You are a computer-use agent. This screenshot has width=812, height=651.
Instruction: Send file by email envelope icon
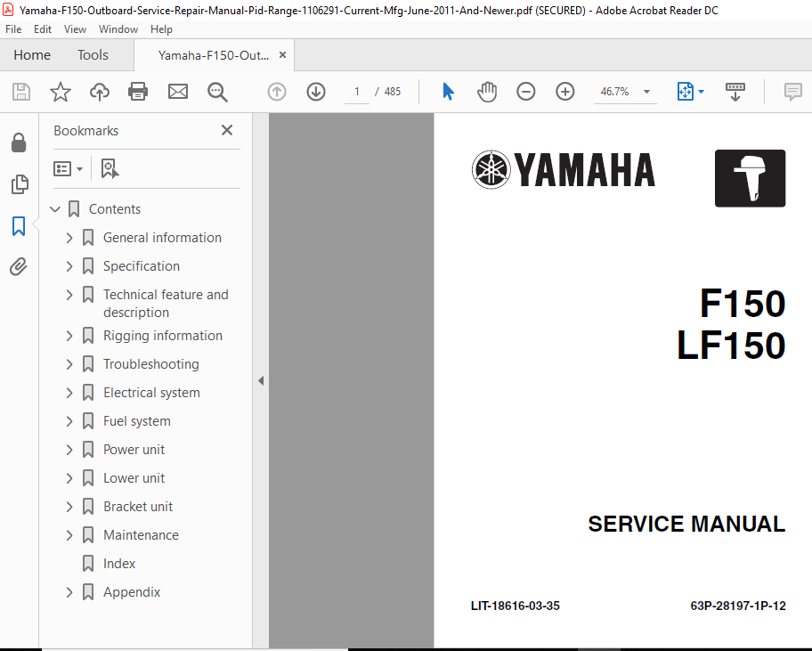pos(178,92)
